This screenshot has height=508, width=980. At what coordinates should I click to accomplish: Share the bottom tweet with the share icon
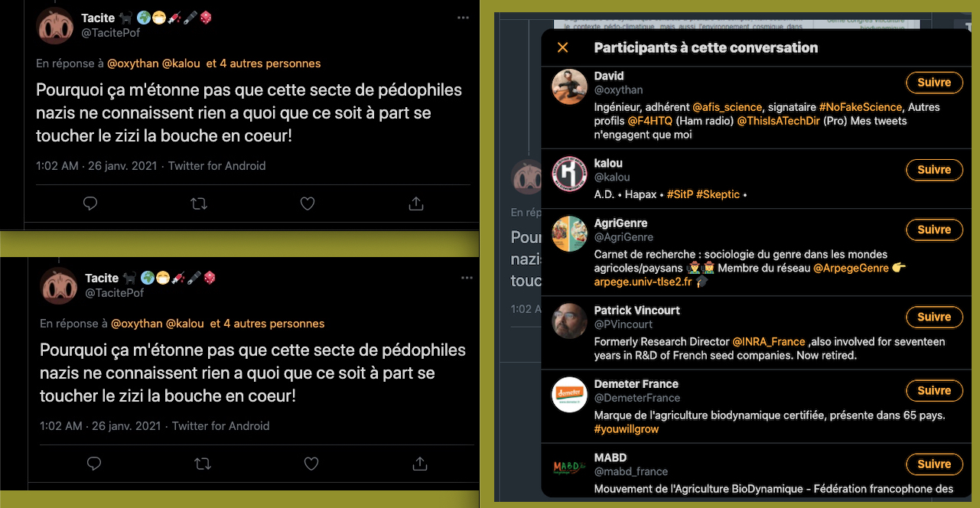tap(420, 464)
